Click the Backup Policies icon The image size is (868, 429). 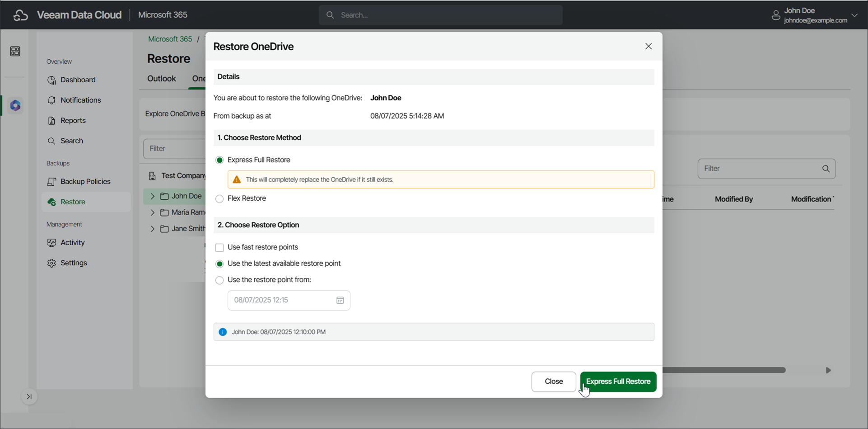pos(51,182)
